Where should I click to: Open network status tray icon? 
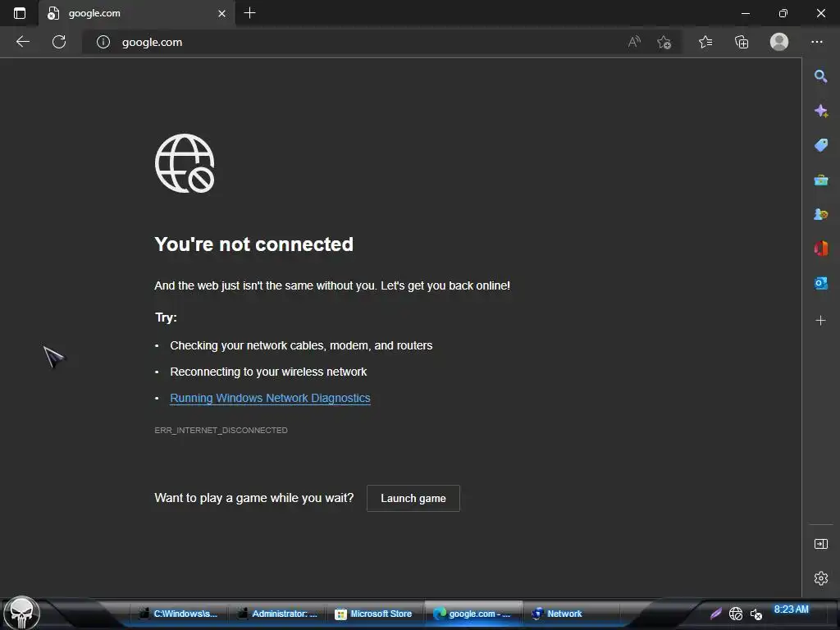click(736, 614)
